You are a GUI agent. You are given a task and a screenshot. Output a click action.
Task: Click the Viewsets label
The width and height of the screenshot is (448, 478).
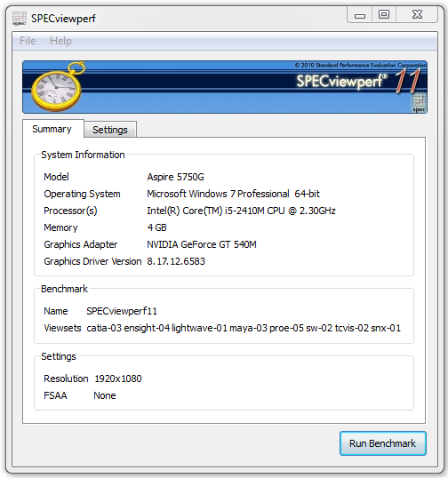tap(62, 328)
